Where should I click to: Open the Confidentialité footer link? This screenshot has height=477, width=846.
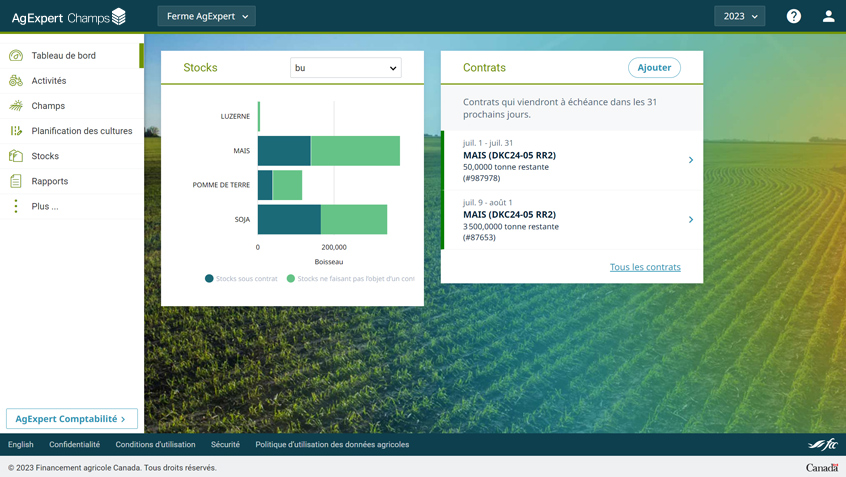(x=74, y=445)
